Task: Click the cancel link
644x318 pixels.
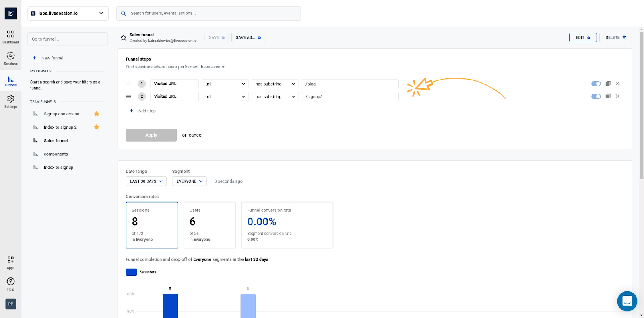Action: tap(196, 135)
